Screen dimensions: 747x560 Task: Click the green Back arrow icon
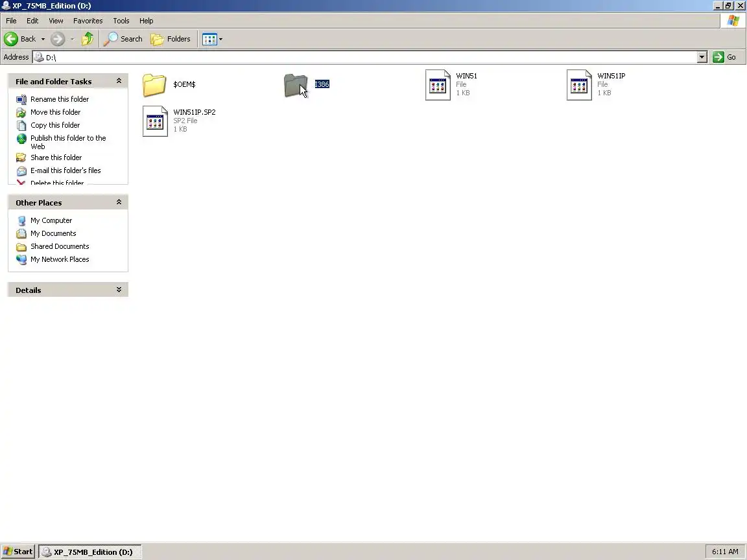pos(11,39)
